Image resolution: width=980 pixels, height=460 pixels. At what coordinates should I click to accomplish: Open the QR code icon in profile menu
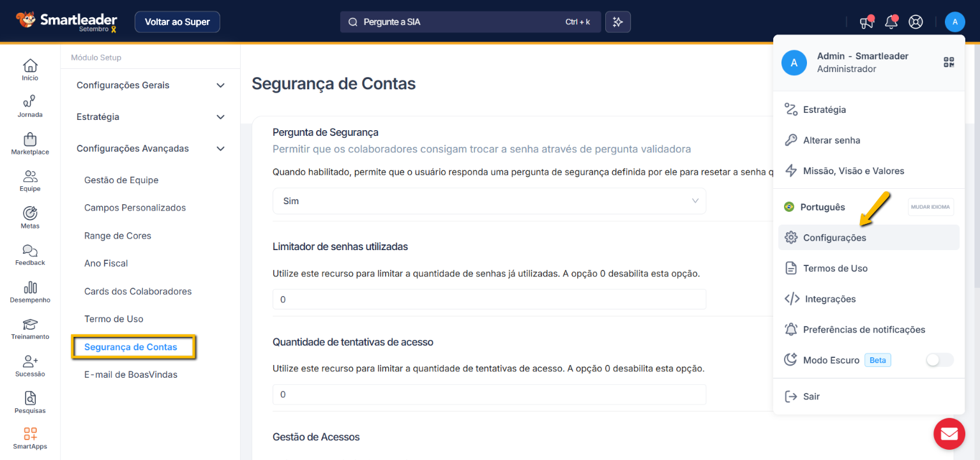pos(948,62)
